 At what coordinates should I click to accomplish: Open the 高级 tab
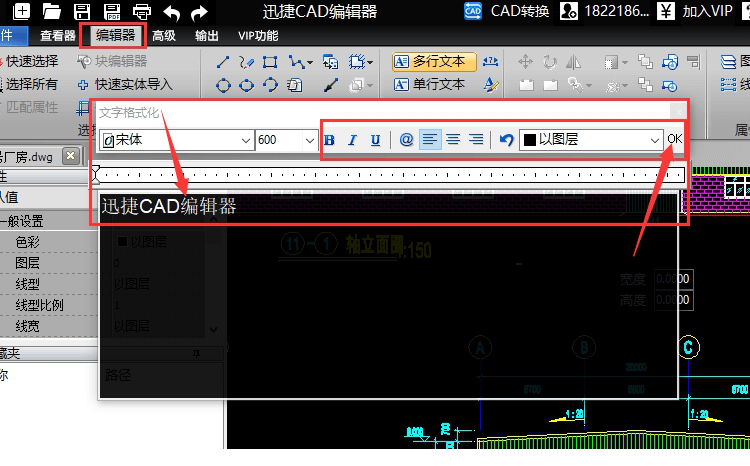point(164,36)
